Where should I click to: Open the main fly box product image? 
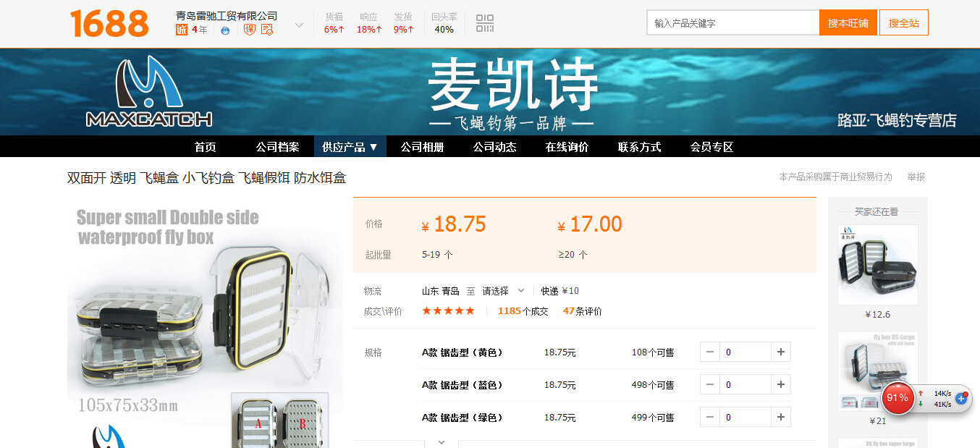pyautogui.click(x=205, y=322)
